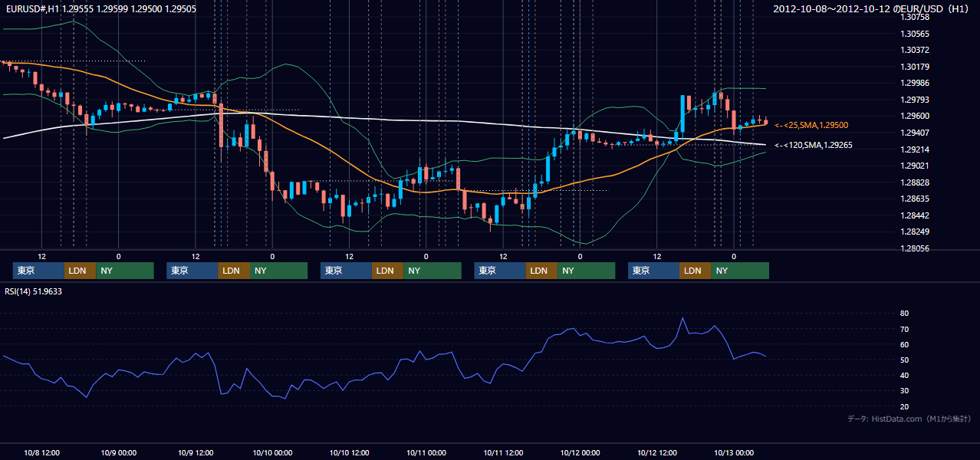Click the RSI scale value 50

(904, 360)
